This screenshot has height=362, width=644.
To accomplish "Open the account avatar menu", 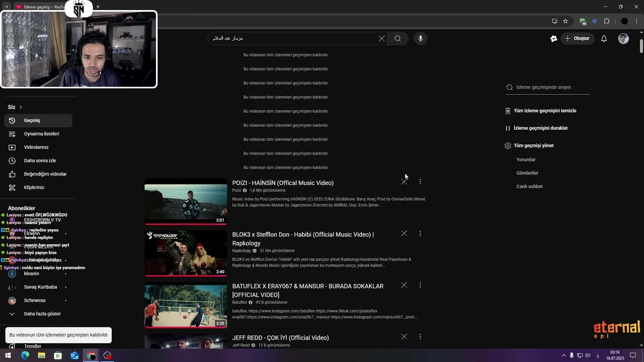I will (x=623, y=39).
